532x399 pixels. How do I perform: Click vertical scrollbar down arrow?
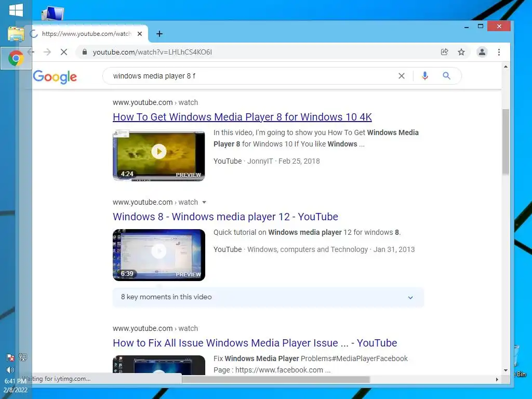[x=506, y=370]
